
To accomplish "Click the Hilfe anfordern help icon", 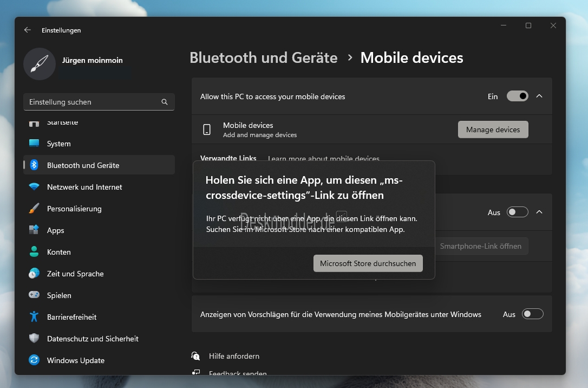I will pyautogui.click(x=196, y=355).
